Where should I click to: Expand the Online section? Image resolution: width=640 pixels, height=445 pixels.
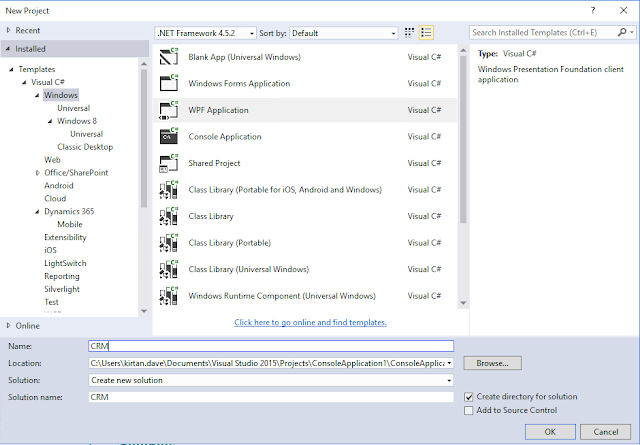(9, 325)
